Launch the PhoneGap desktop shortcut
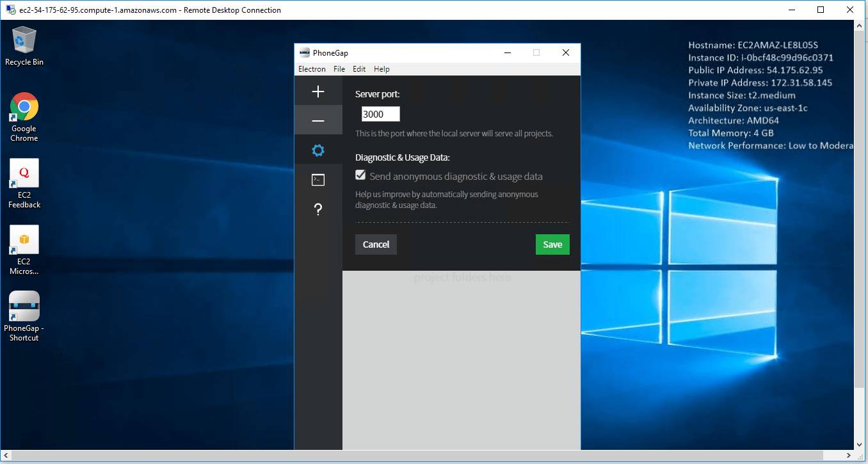This screenshot has height=464, width=868. click(x=24, y=316)
